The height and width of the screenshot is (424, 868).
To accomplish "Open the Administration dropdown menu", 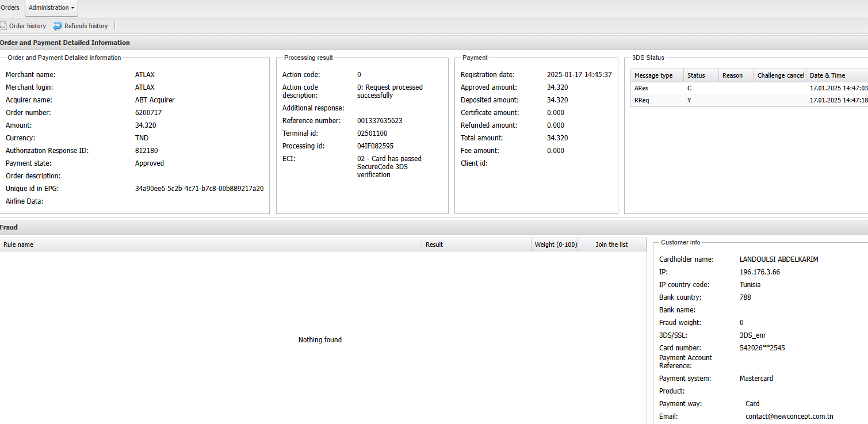I will 51,7.
